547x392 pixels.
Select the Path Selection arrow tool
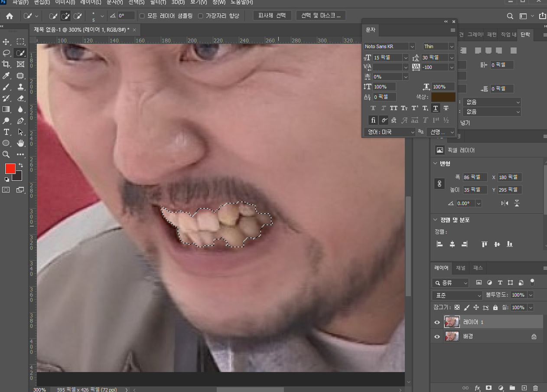tap(20, 132)
